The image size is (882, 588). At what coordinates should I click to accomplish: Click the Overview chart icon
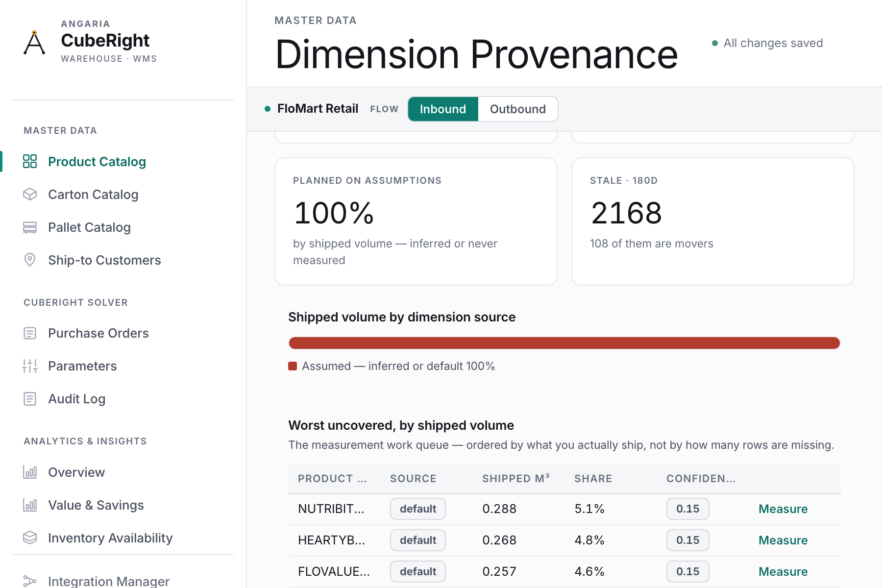(30, 472)
